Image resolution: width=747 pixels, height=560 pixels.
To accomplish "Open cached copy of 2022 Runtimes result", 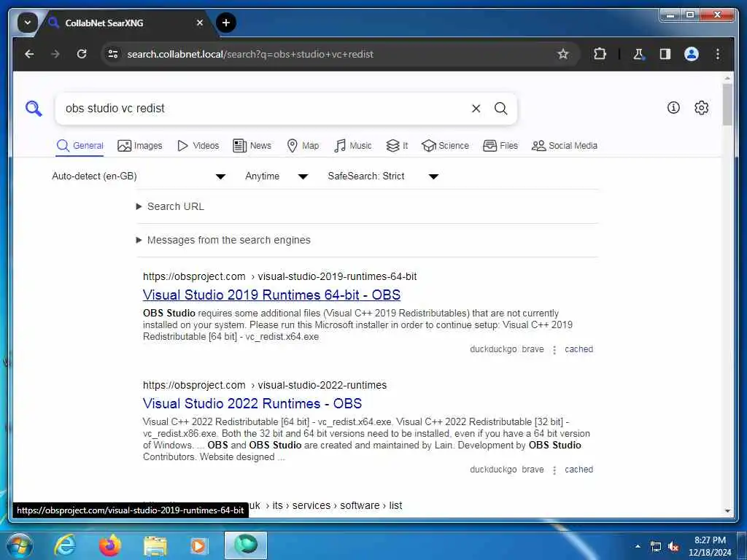I will coord(578,470).
